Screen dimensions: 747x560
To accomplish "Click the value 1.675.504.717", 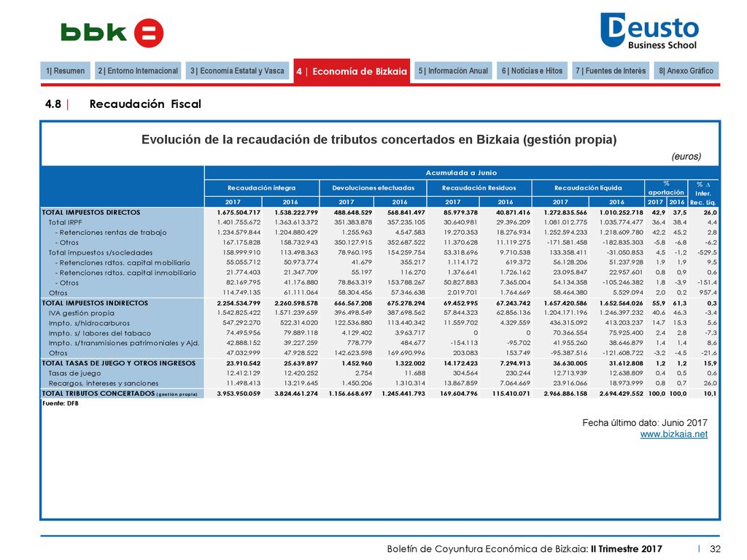I will point(239,212).
